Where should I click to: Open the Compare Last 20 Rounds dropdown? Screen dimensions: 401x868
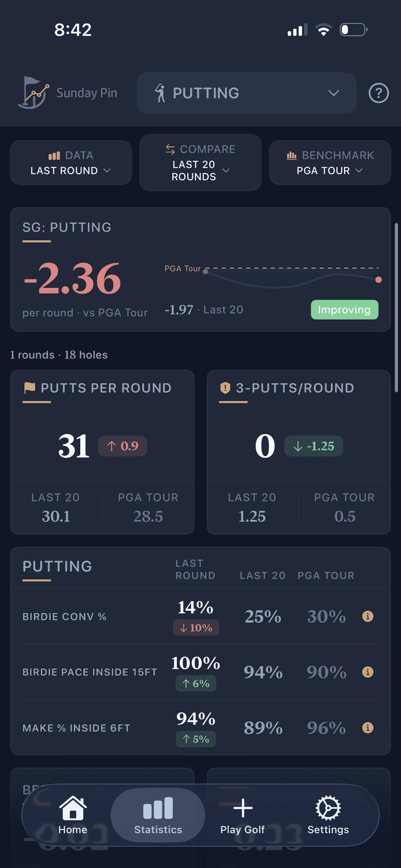200,163
